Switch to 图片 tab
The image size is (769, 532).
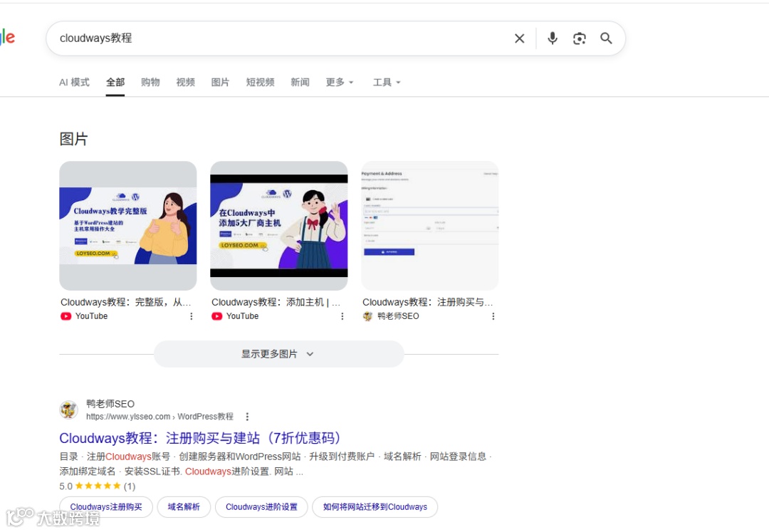(220, 83)
